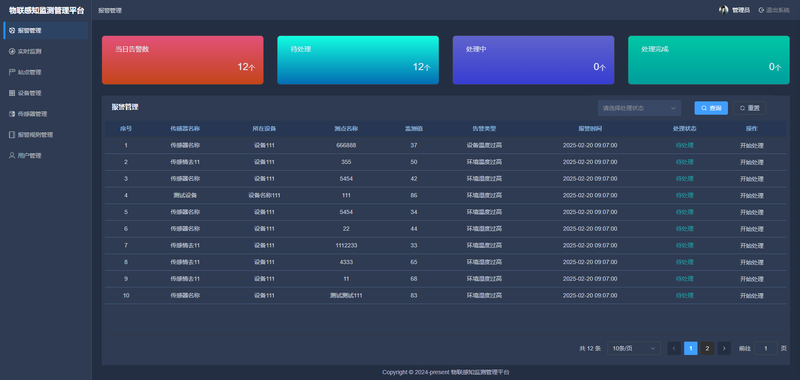Click the monitored value 83 cell
The height and width of the screenshot is (380, 800).
[x=414, y=295]
